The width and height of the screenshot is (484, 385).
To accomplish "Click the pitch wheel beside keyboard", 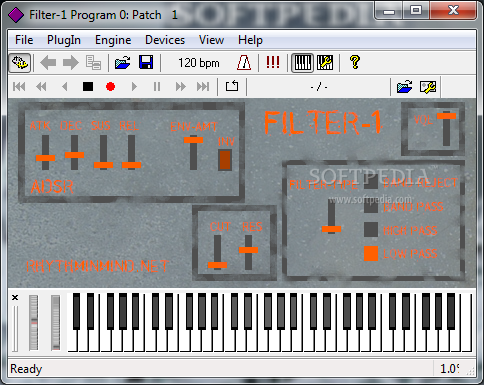I will point(33,322).
